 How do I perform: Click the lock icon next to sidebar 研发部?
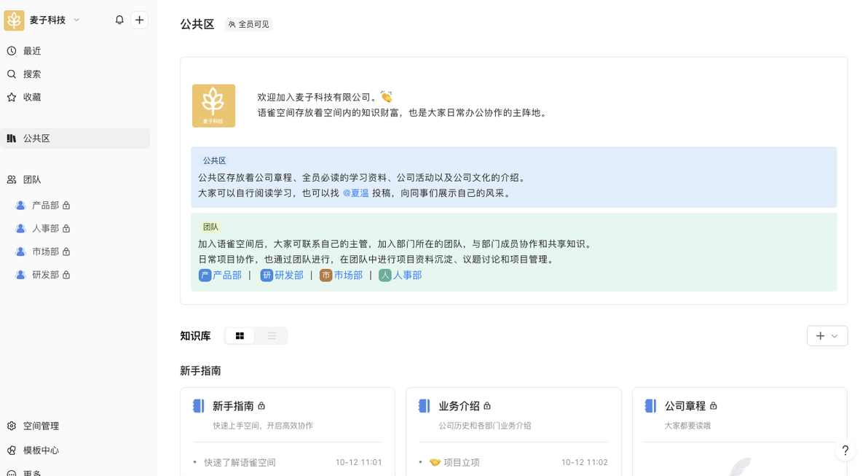point(66,275)
